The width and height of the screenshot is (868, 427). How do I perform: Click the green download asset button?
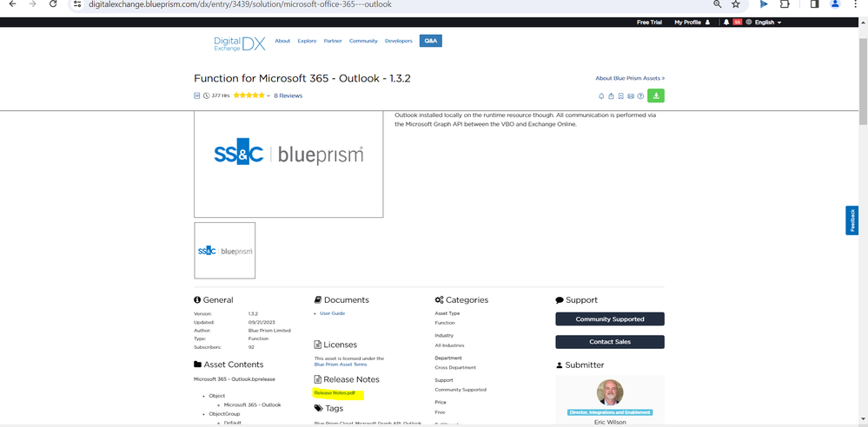point(656,95)
